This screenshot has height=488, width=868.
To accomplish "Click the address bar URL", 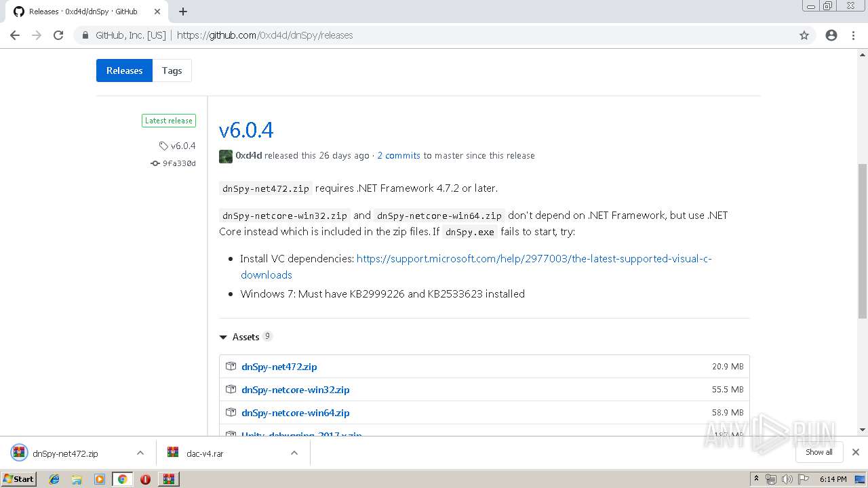I will pos(265,35).
